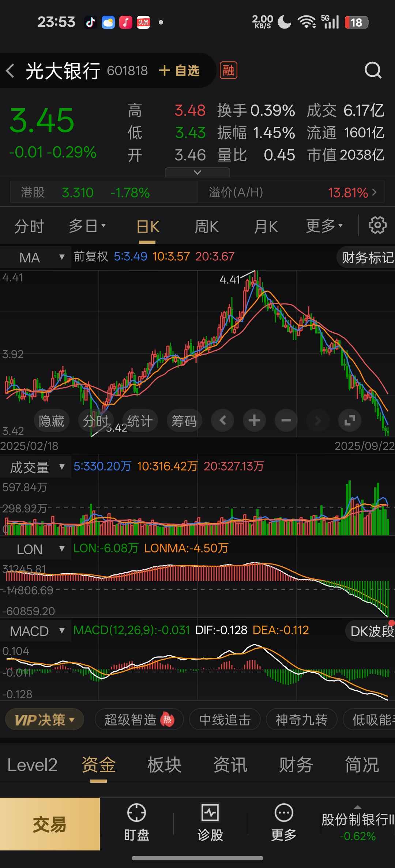Tap the 港股 3.310 quote row
The width and height of the screenshot is (395, 868).
[104, 192]
